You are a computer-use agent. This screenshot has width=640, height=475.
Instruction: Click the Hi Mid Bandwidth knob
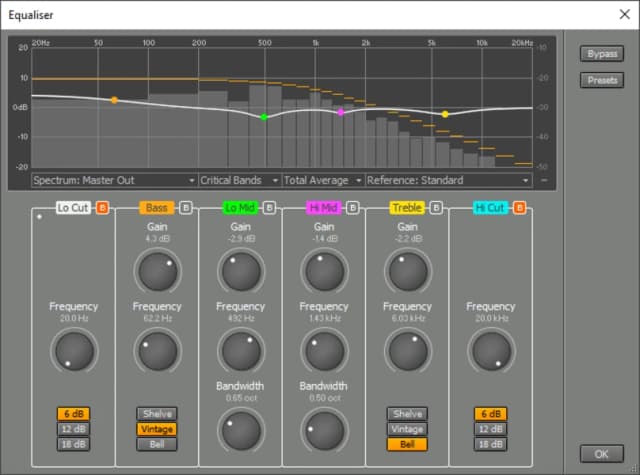324,431
